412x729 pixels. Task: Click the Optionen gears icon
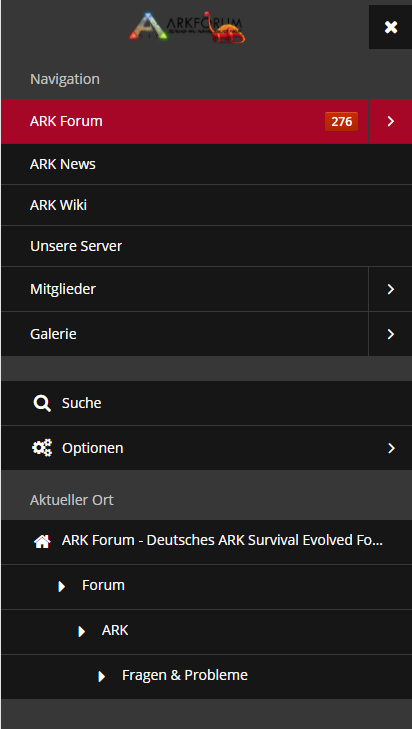pos(42,448)
